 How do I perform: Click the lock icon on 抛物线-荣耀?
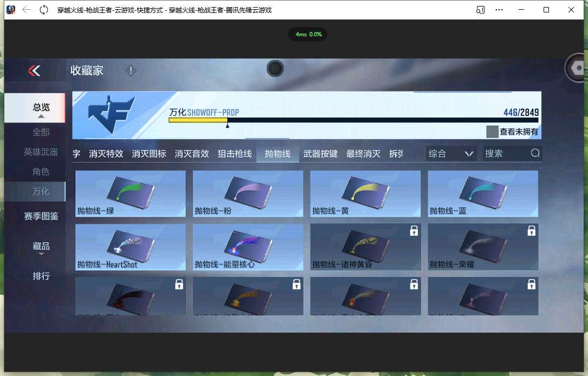[532, 231]
